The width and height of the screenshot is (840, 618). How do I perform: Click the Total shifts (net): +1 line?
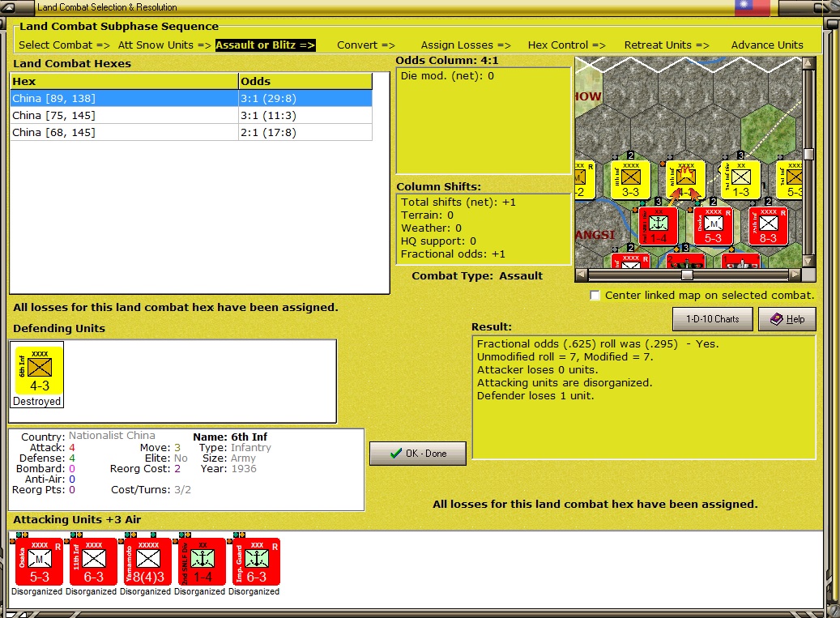tap(458, 202)
